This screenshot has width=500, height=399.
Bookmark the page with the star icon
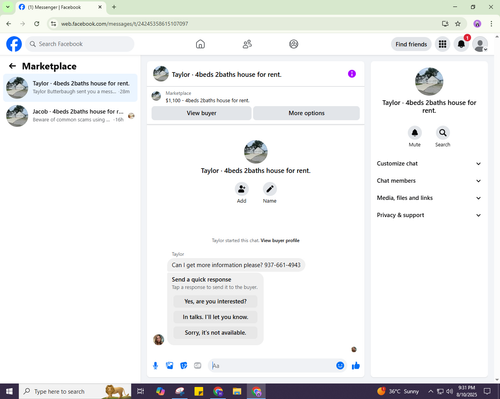[x=458, y=24]
